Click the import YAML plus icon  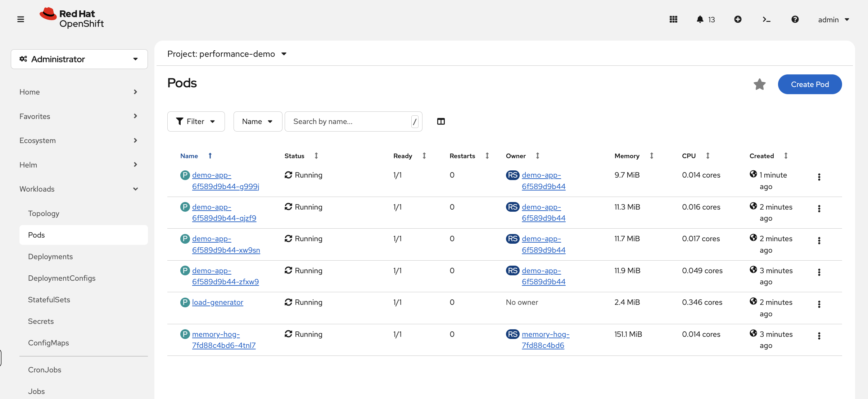(738, 19)
